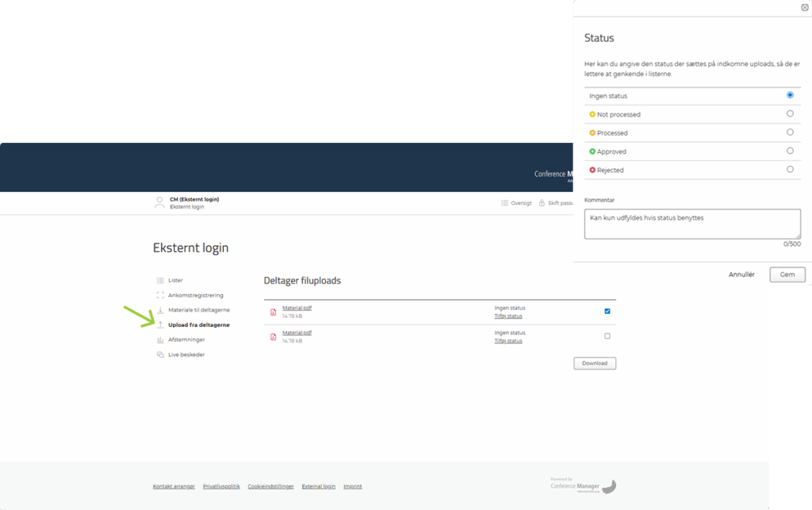Image resolution: width=812 pixels, height=510 pixels.
Task: Open Ankomstregistrering menu item
Action: [196, 295]
